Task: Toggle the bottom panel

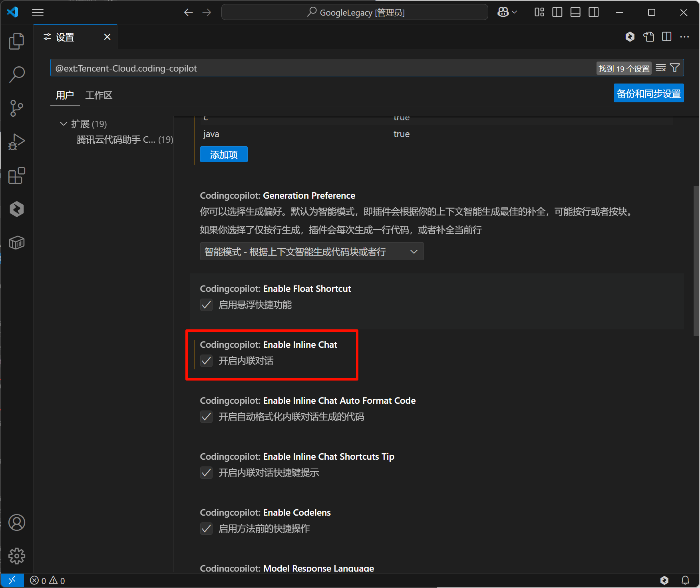Action: pos(575,12)
